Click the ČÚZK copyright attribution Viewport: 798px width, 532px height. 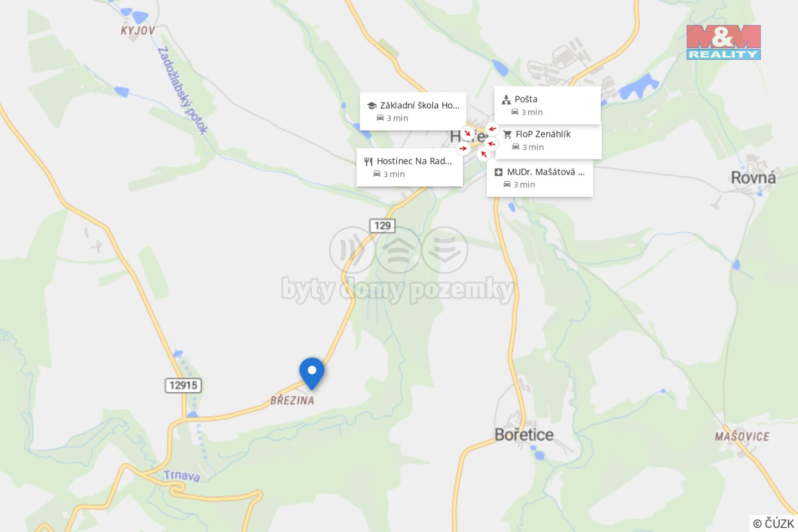point(774,523)
